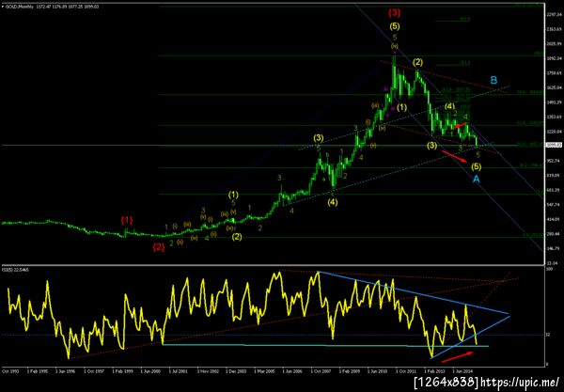Click the yellow (5) label above blue A
The width and height of the screenshot is (564, 392).
(x=476, y=166)
